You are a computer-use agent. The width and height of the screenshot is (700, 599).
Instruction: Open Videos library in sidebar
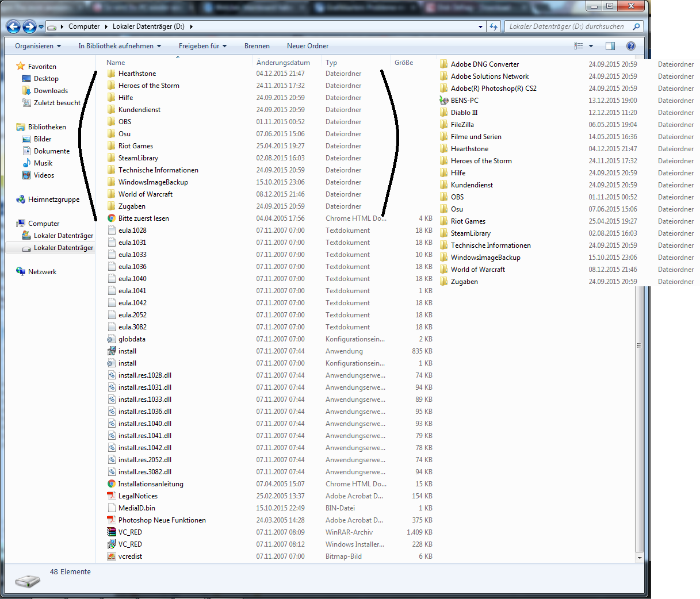pos(44,175)
